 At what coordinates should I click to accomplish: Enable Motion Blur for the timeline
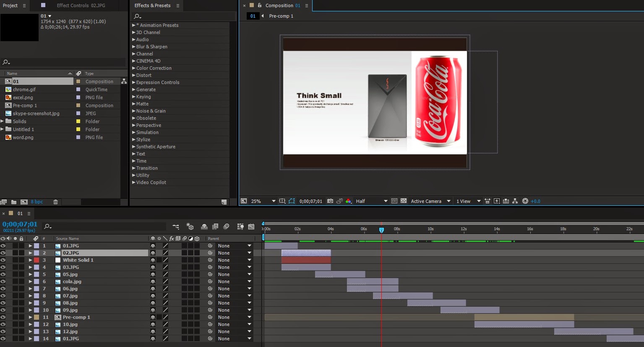[226, 227]
